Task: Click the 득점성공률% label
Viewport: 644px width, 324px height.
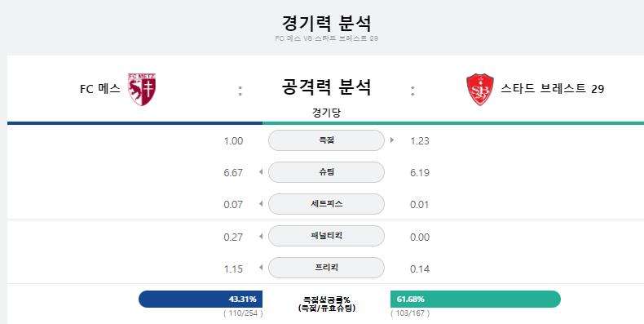Action: (327, 300)
